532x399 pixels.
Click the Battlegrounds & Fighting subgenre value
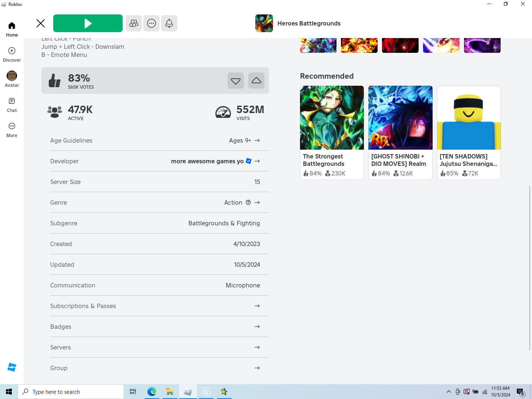click(x=224, y=223)
